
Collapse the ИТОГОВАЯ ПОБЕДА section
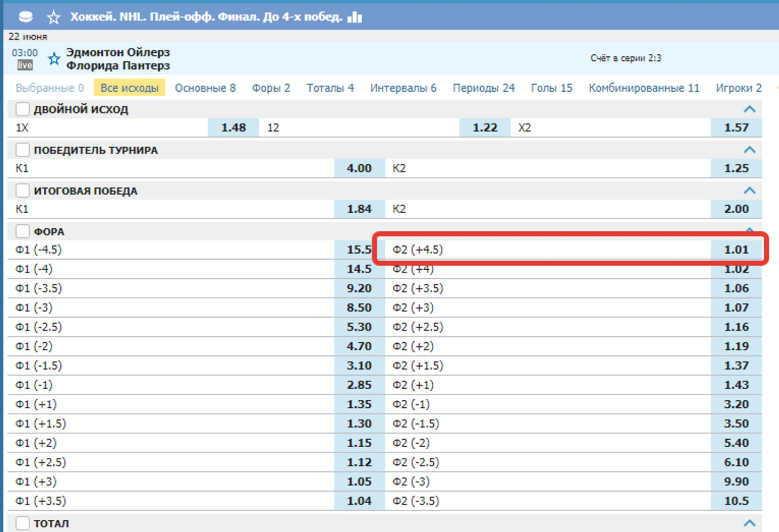(x=750, y=190)
